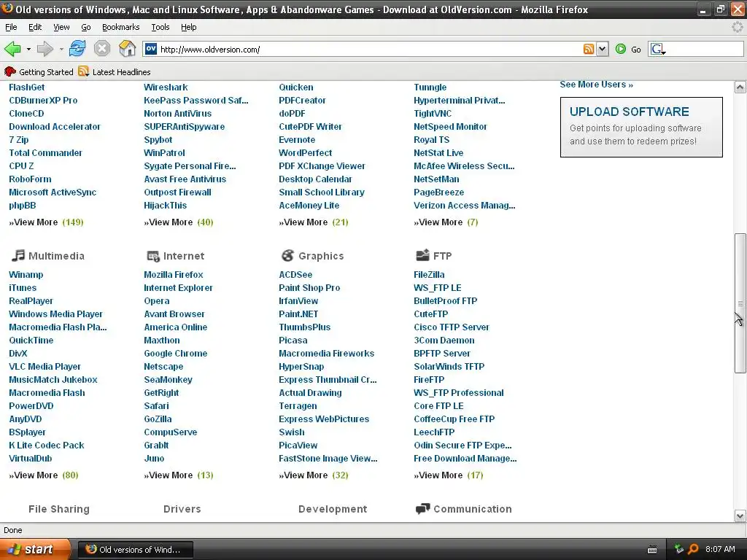Screen dimensions: 747x560
Task: Click the Forward arrow button
Action: [44, 49]
